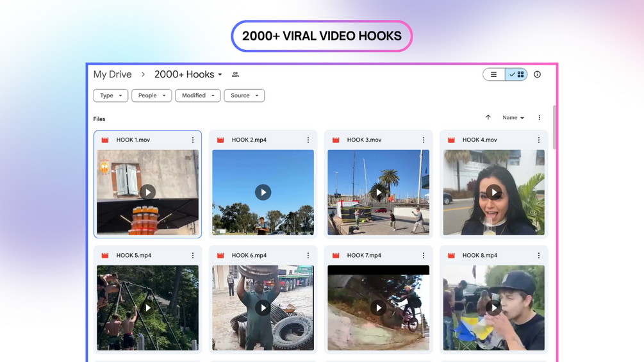Open more actions for HOOK 1.mov
The image size is (644, 362).
[193, 140]
